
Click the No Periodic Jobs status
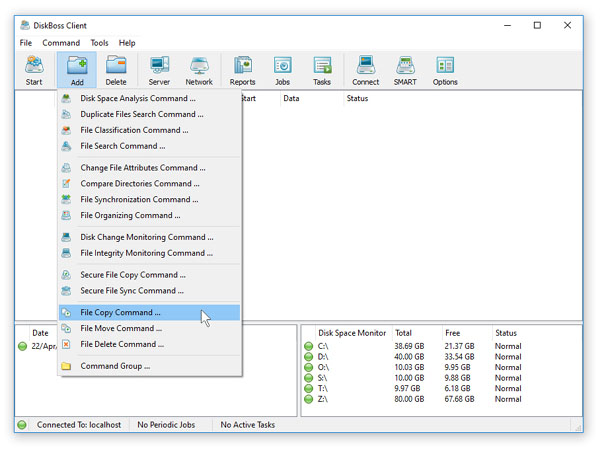[x=166, y=425]
